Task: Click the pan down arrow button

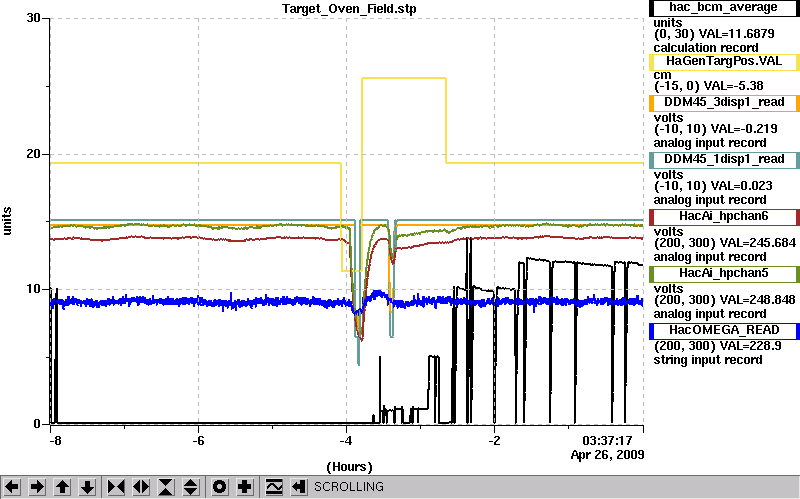Action: tap(88, 487)
